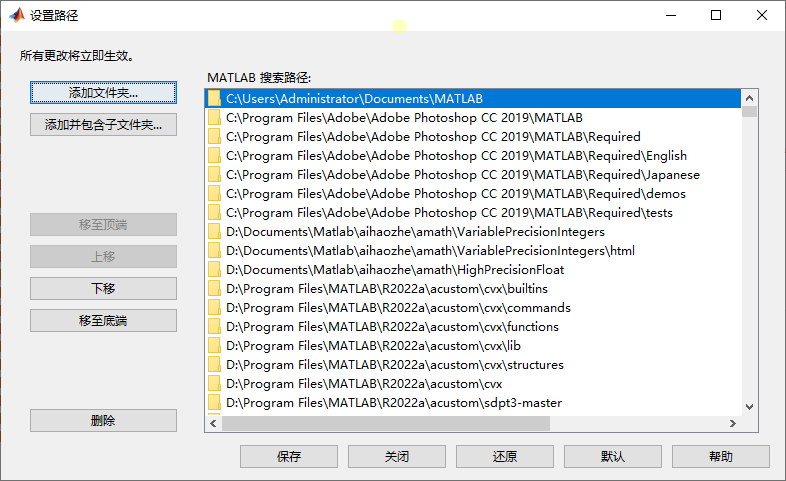Select amath\VariablePrecisionIntegers path row
Viewport: 786px width, 481px height.
click(x=473, y=231)
